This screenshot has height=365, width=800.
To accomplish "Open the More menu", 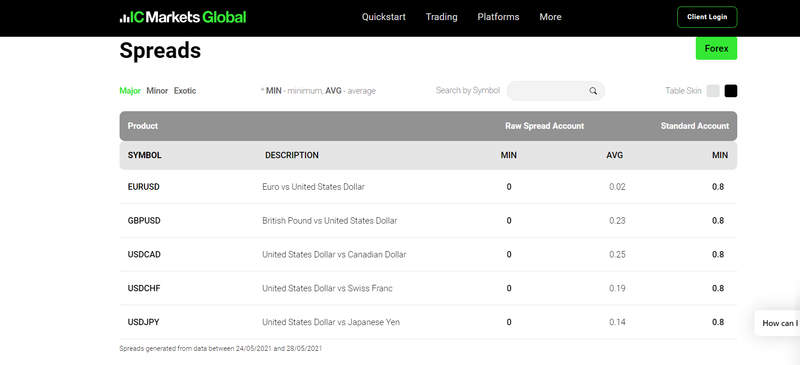I will pyautogui.click(x=550, y=17).
